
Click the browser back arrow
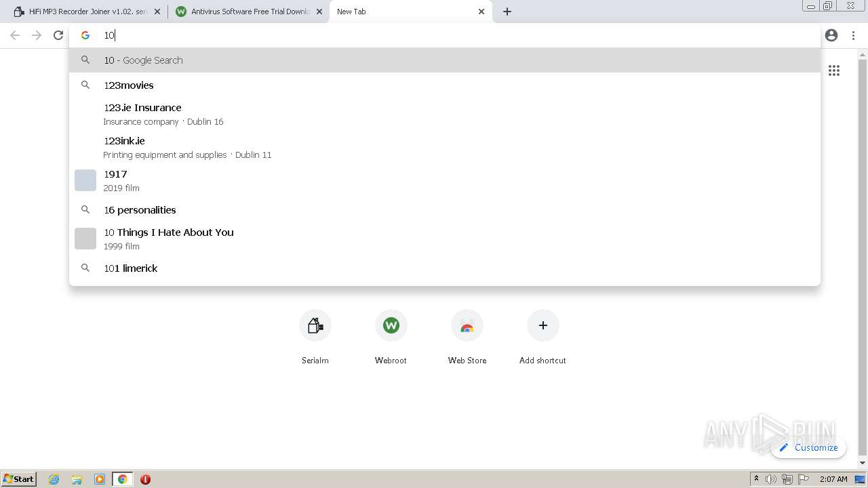pos(15,35)
